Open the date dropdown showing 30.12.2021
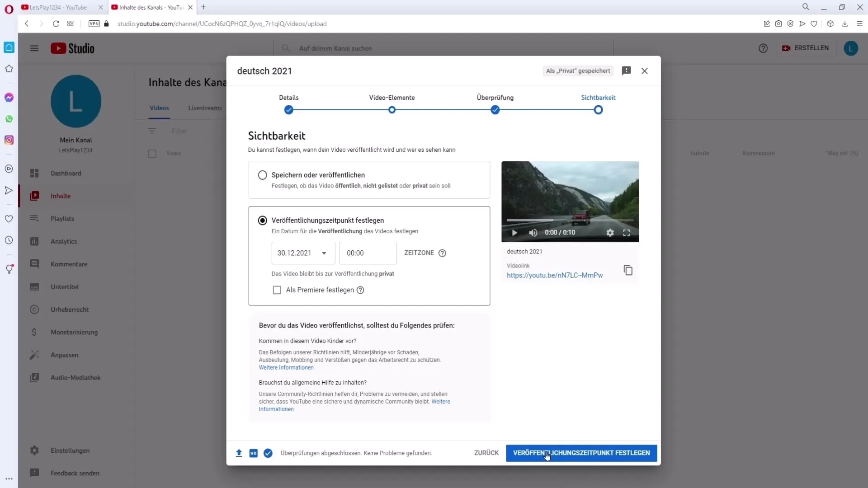Image resolution: width=868 pixels, height=488 pixels. (303, 253)
